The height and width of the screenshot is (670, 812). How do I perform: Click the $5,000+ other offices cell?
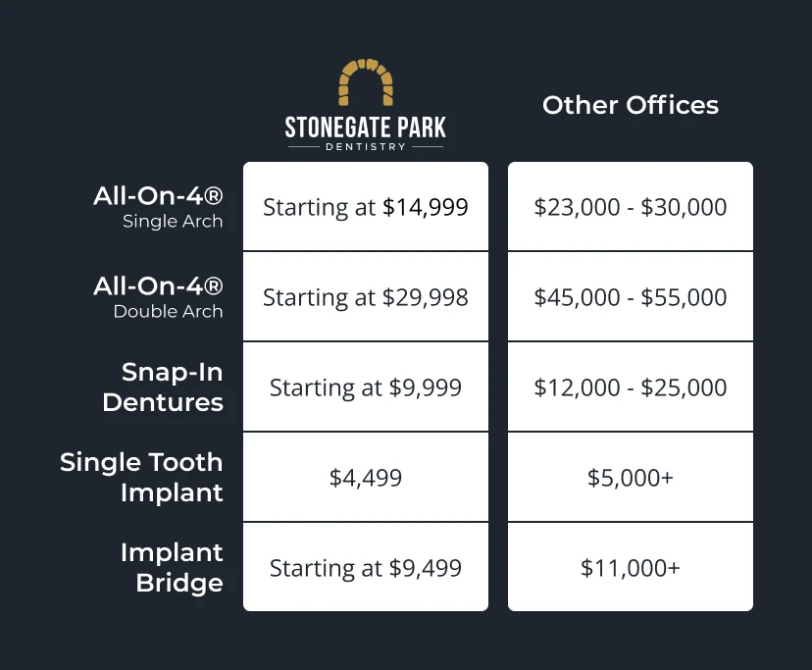click(x=631, y=477)
